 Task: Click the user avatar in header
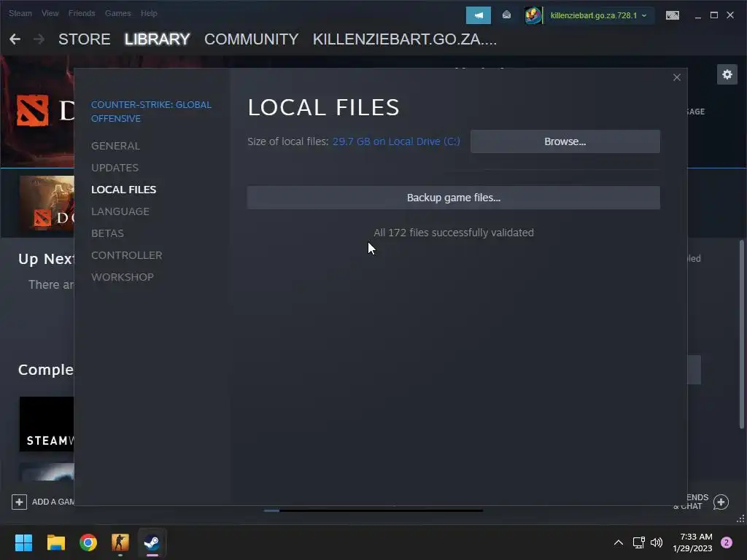click(x=533, y=15)
